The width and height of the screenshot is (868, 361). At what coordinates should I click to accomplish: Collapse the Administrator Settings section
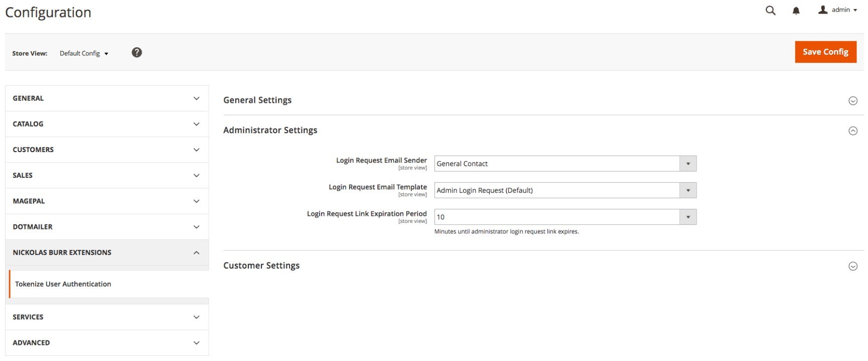(x=543, y=131)
